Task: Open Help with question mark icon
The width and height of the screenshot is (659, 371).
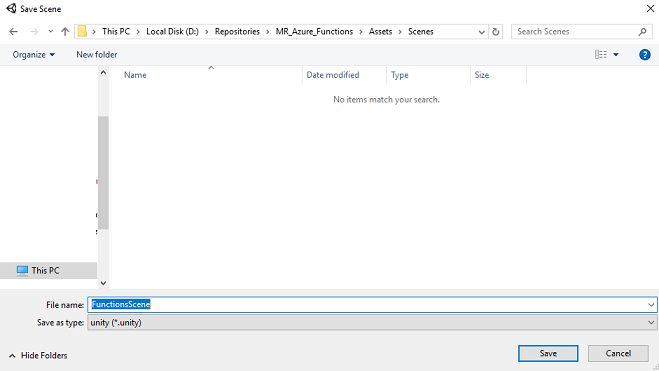Action: [x=645, y=55]
